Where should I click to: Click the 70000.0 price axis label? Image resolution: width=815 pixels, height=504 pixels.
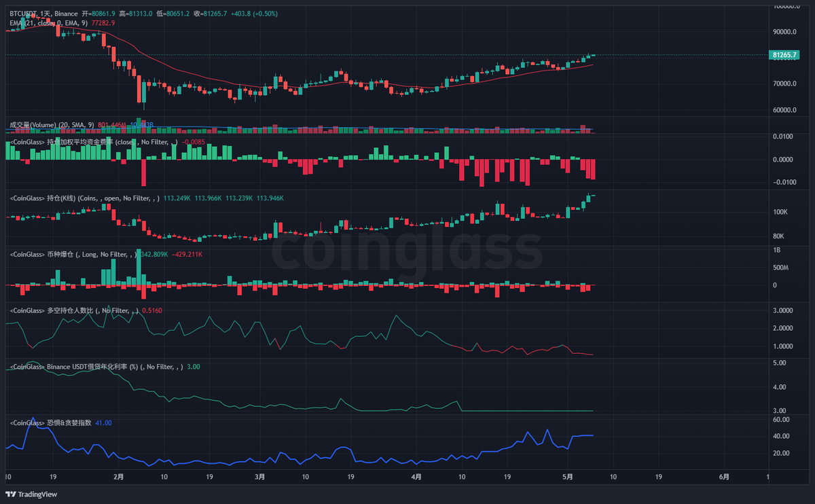pos(786,84)
